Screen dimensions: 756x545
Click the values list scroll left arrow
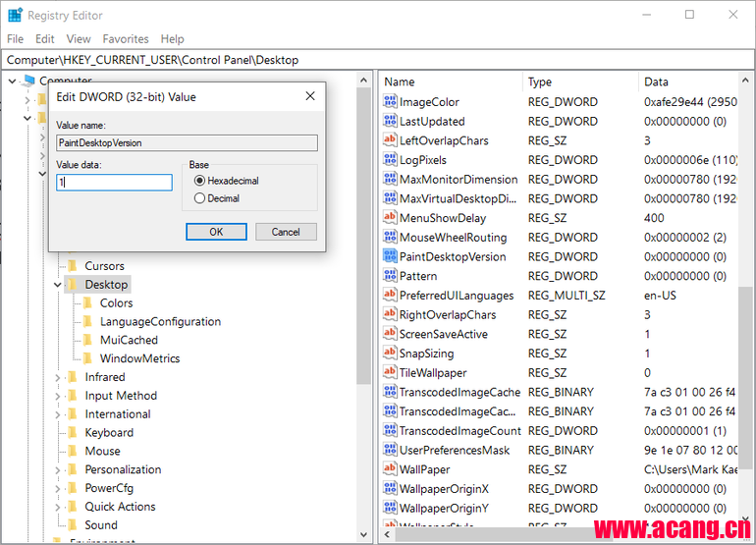387,534
